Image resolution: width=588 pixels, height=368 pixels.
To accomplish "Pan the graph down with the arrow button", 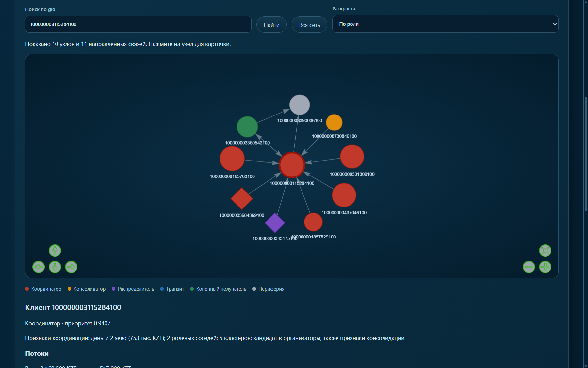I will pos(55,267).
